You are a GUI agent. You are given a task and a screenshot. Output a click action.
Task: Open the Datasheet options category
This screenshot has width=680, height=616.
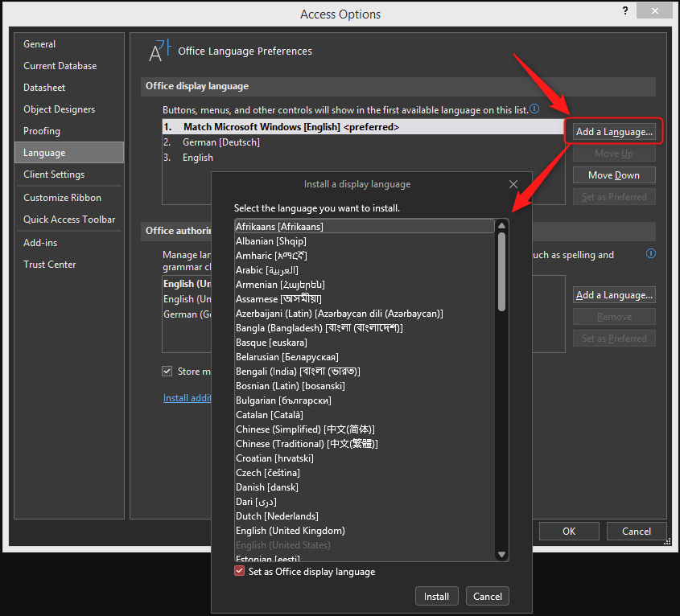[69, 88]
